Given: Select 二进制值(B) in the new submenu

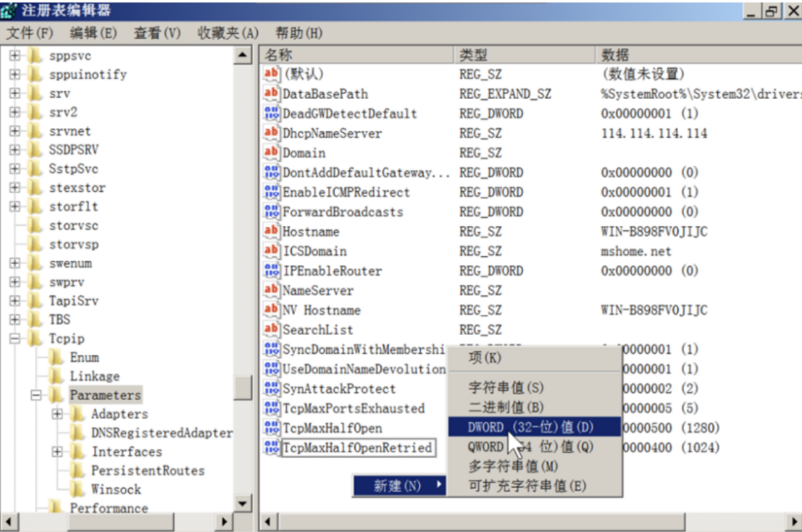Looking at the screenshot, I should 535,408.
